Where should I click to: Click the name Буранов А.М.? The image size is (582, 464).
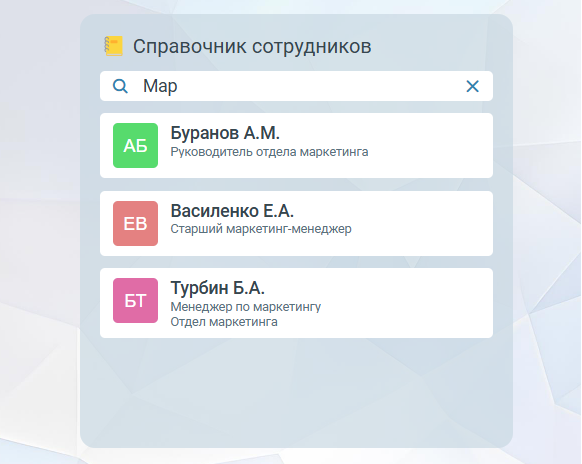pyautogui.click(x=225, y=133)
